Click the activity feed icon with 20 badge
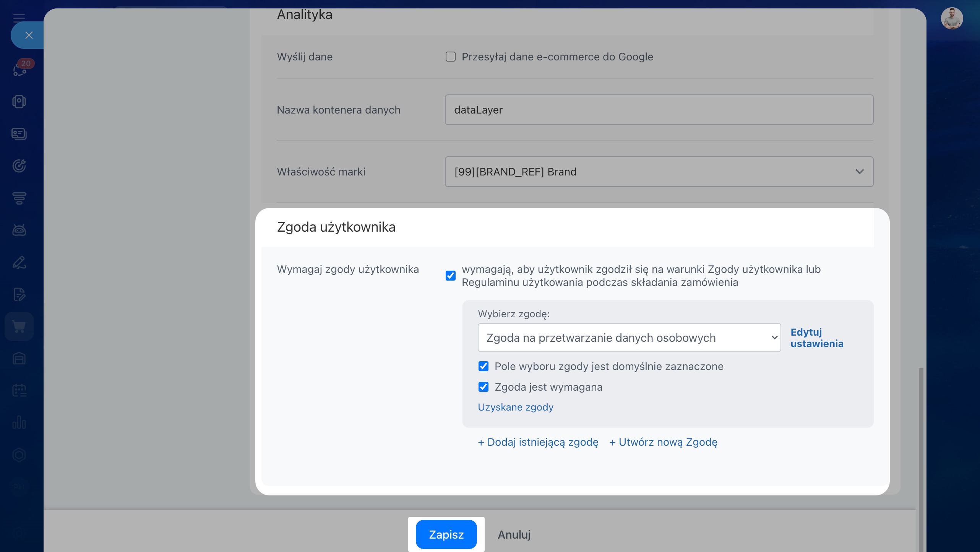Screen dimensions: 980x552 (x=20, y=69)
